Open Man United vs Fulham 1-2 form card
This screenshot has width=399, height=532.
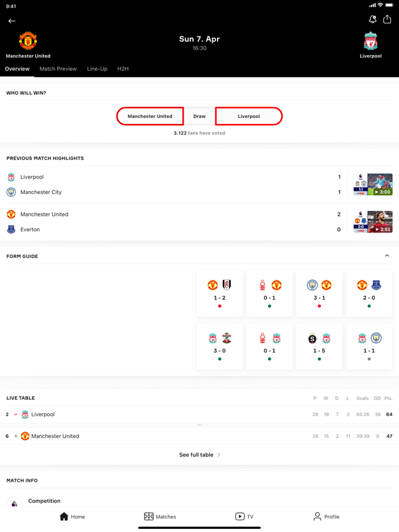click(x=220, y=293)
